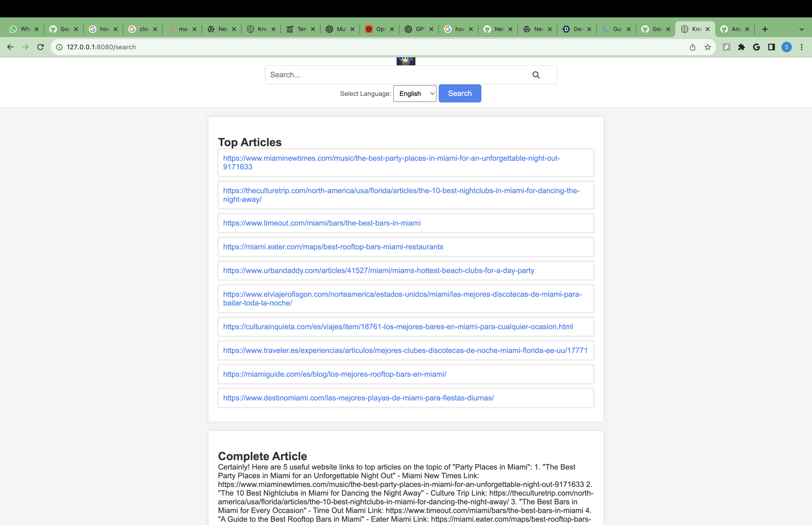Screen dimensions: 812x525
Task: Click the address bar URL
Action: pos(101,47)
